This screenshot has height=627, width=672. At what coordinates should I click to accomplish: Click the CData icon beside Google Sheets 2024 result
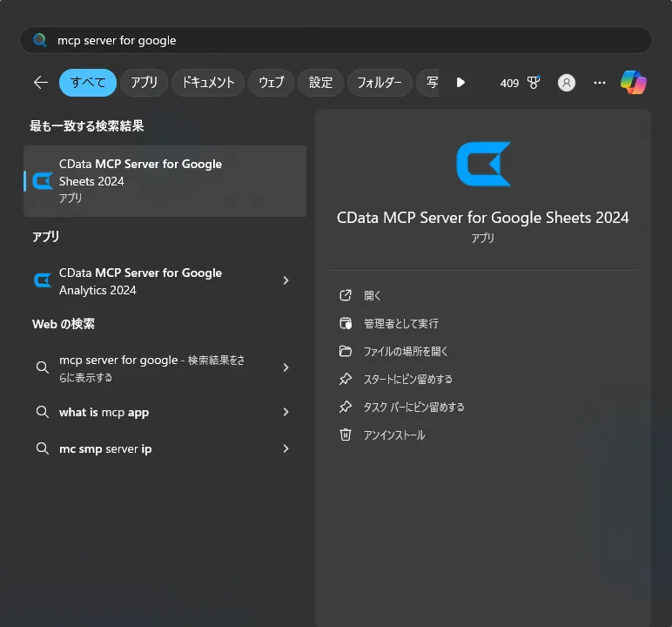pos(43,181)
